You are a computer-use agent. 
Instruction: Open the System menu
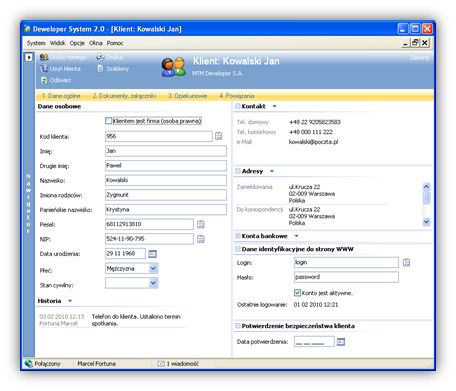(36, 43)
